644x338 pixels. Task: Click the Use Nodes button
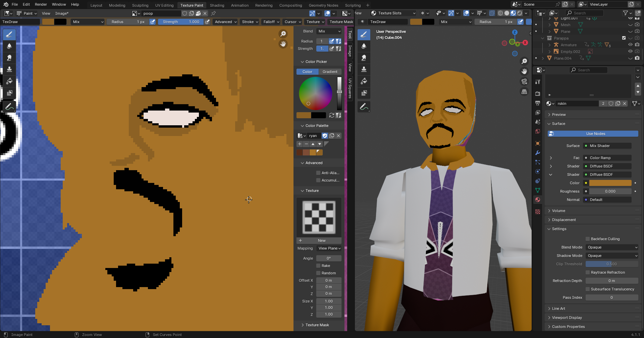coord(593,134)
